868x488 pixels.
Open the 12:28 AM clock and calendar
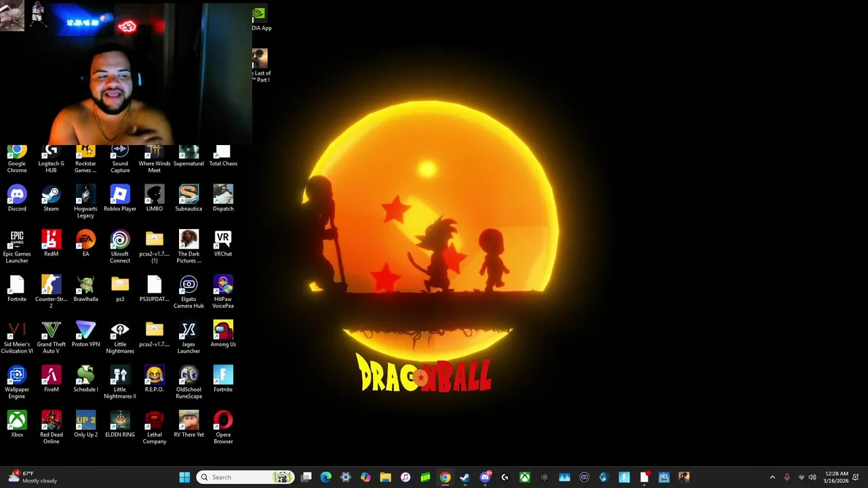pyautogui.click(x=835, y=477)
